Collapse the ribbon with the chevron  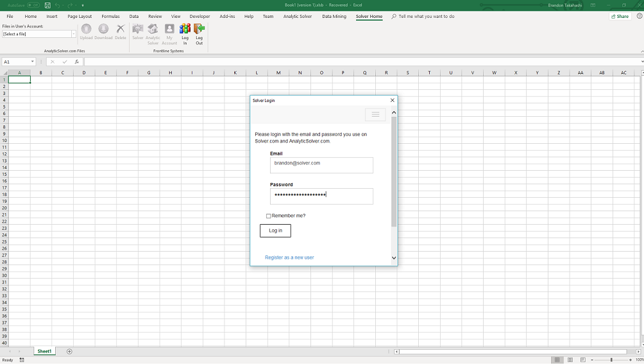641,51
